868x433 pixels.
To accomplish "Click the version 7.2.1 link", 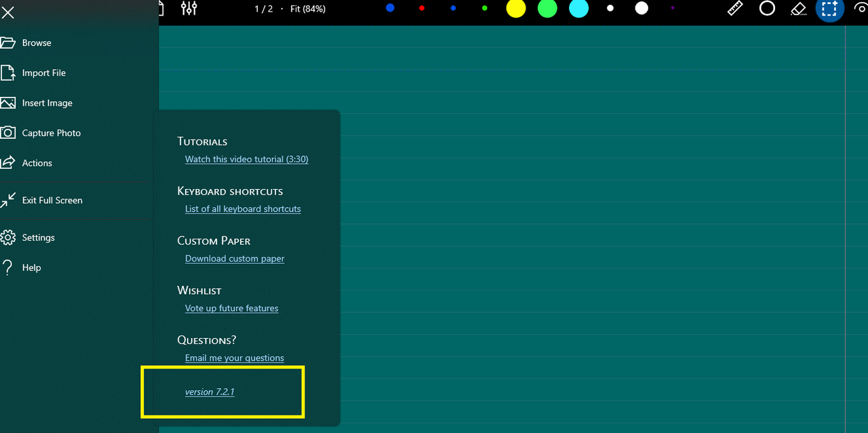I will (210, 392).
